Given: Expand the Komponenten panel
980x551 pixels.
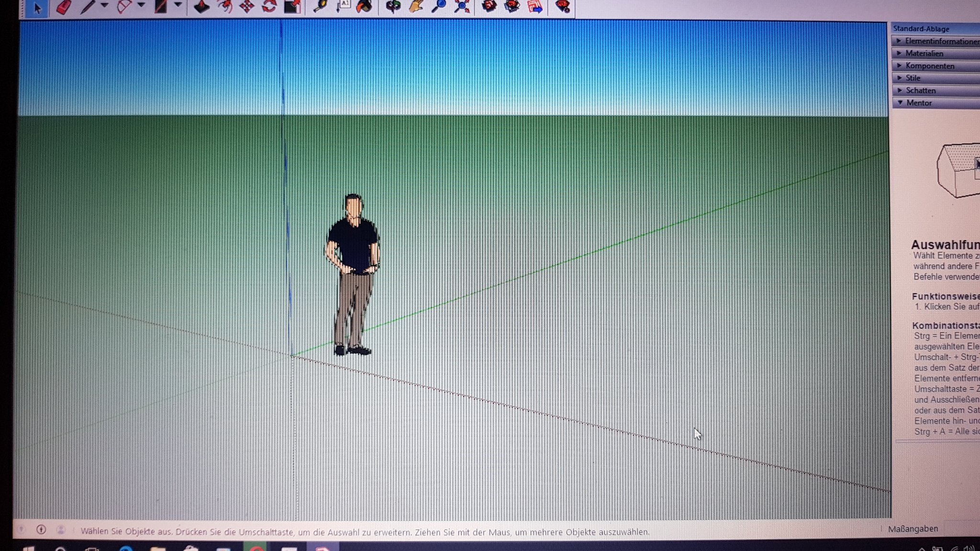Looking at the screenshot, I should tap(928, 66).
